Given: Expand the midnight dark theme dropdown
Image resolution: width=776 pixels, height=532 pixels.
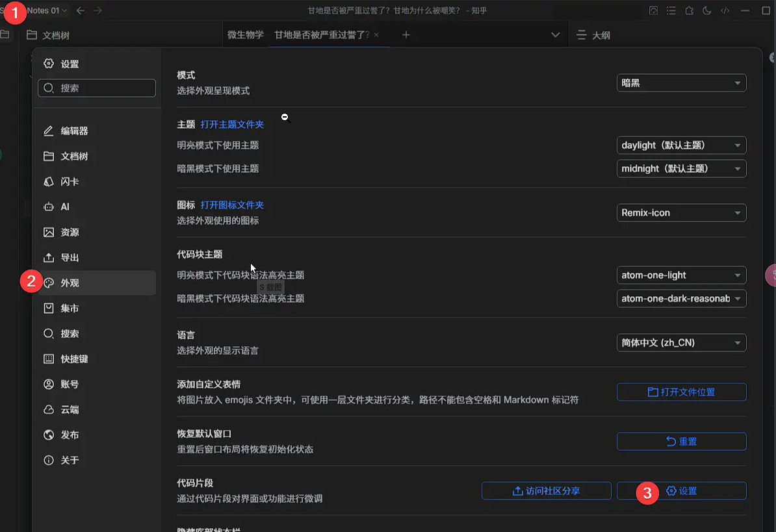Looking at the screenshot, I should point(680,169).
